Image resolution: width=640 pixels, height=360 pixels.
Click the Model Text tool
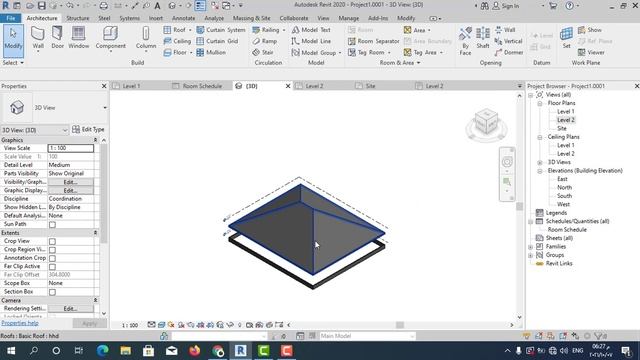[x=311, y=30]
